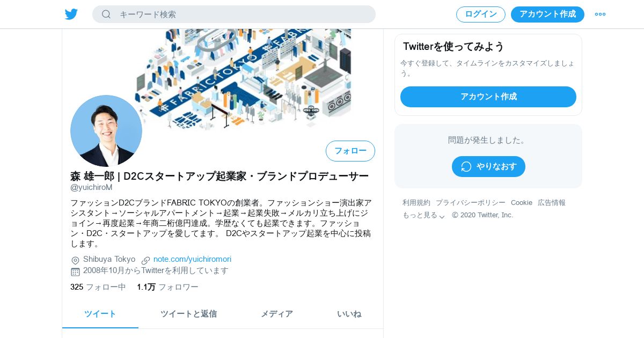Viewport: 644px width, 338px height.
Task: Expand the もっと見る footer dropdown
Action: click(x=423, y=215)
